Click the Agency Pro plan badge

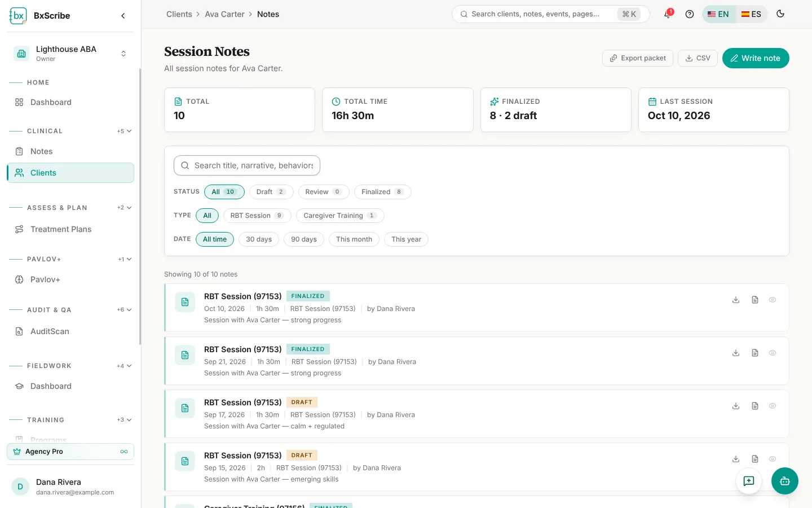tap(70, 452)
